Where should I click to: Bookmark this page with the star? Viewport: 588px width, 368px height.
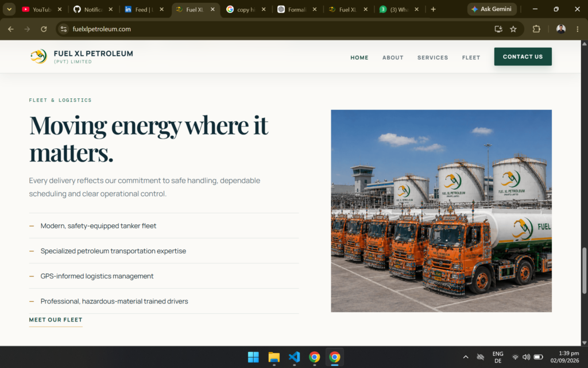tap(513, 29)
